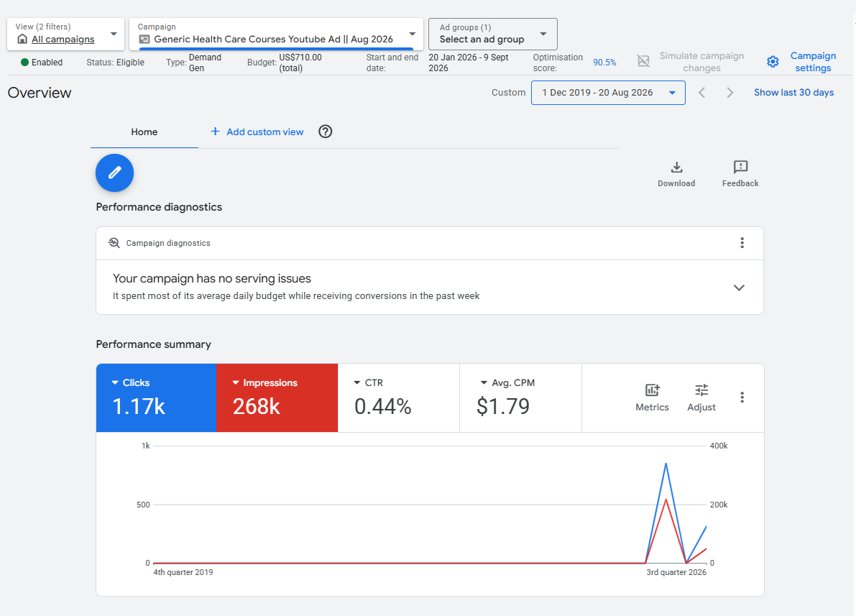Open the Campaign selector dropdown
This screenshot has width=856, height=616.
point(276,34)
